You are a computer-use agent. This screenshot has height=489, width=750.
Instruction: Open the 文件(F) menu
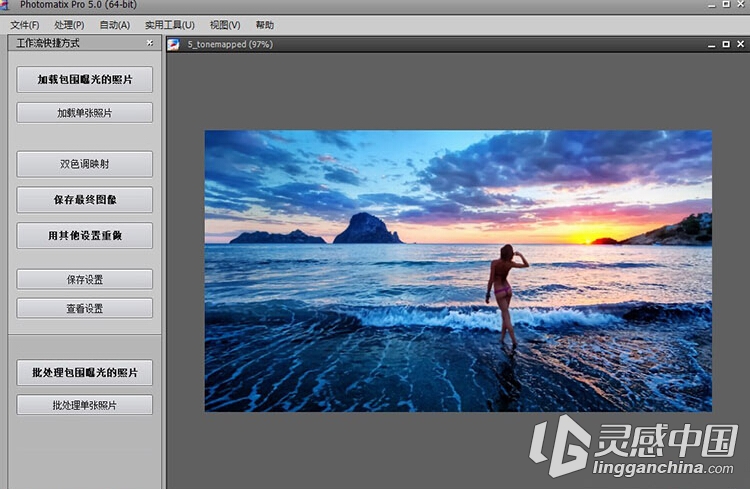click(24, 25)
